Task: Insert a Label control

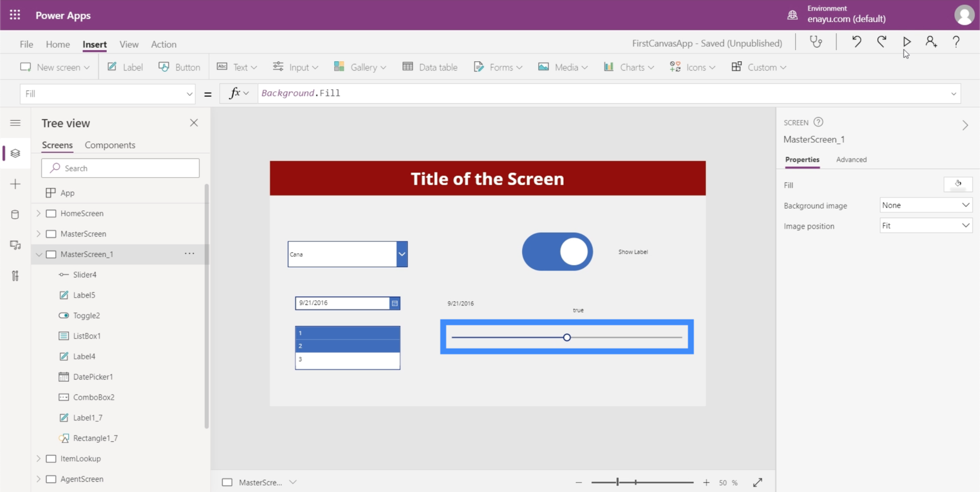Action: pos(125,67)
